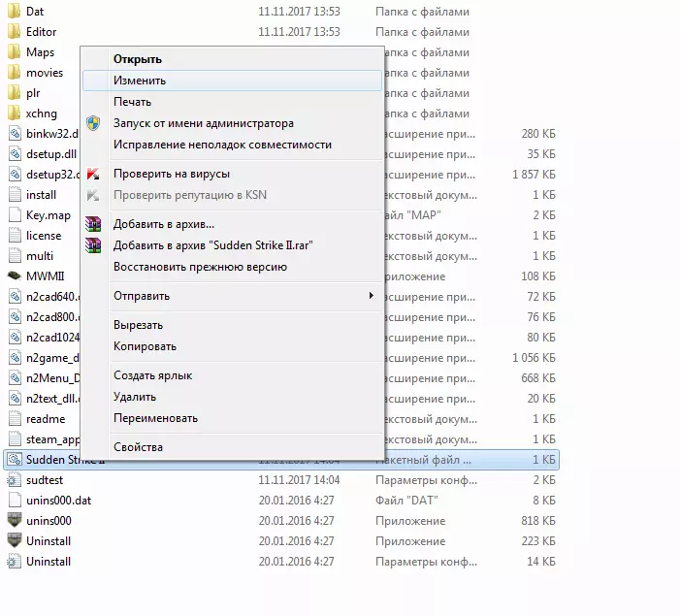Click the Dat folder date 11.11.2017 13:53

point(299,12)
